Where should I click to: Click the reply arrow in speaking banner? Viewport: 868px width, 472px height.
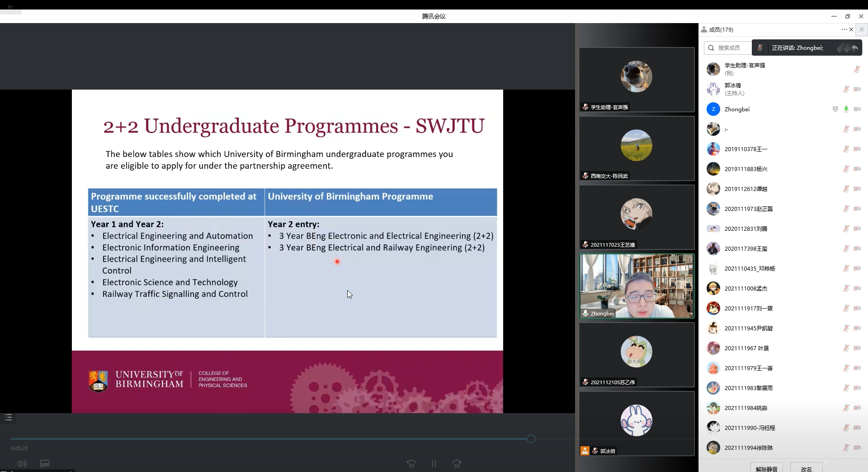click(x=854, y=48)
